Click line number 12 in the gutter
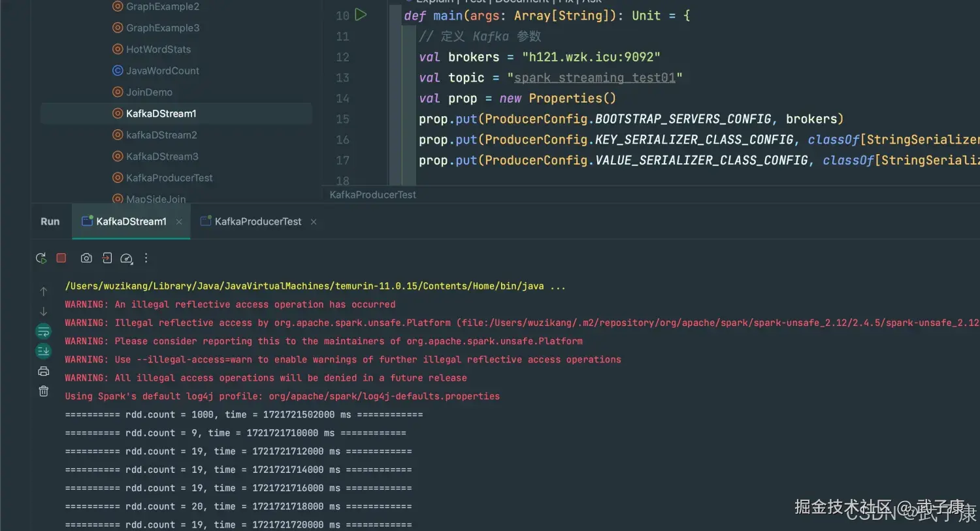 point(342,57)
